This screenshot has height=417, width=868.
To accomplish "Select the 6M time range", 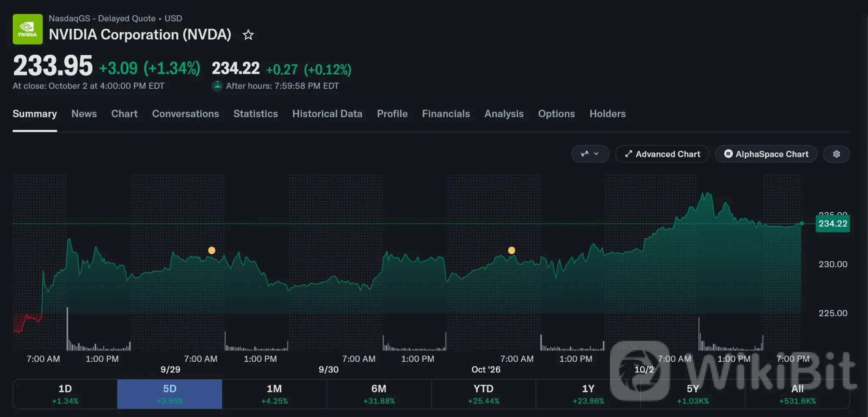I will 379,394.
